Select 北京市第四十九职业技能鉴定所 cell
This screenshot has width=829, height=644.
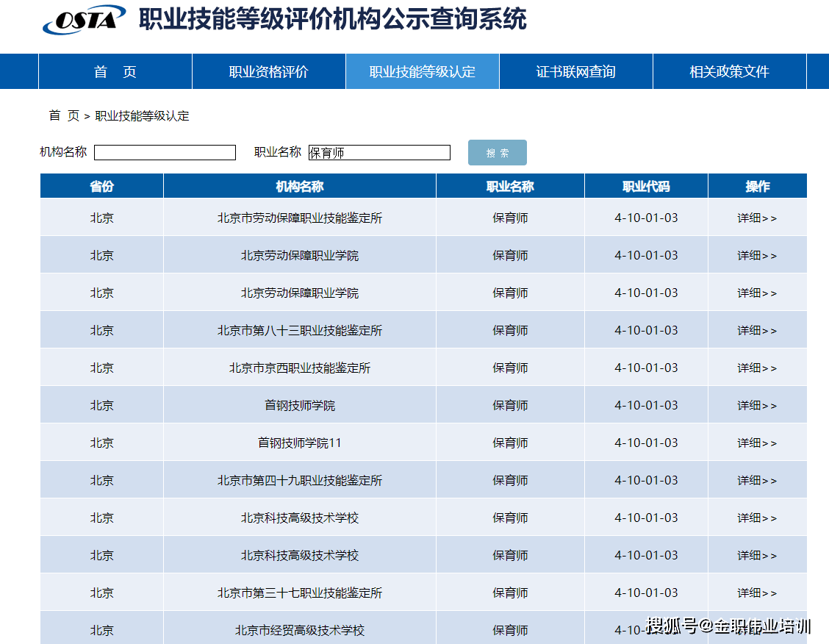tap(300, 481)
